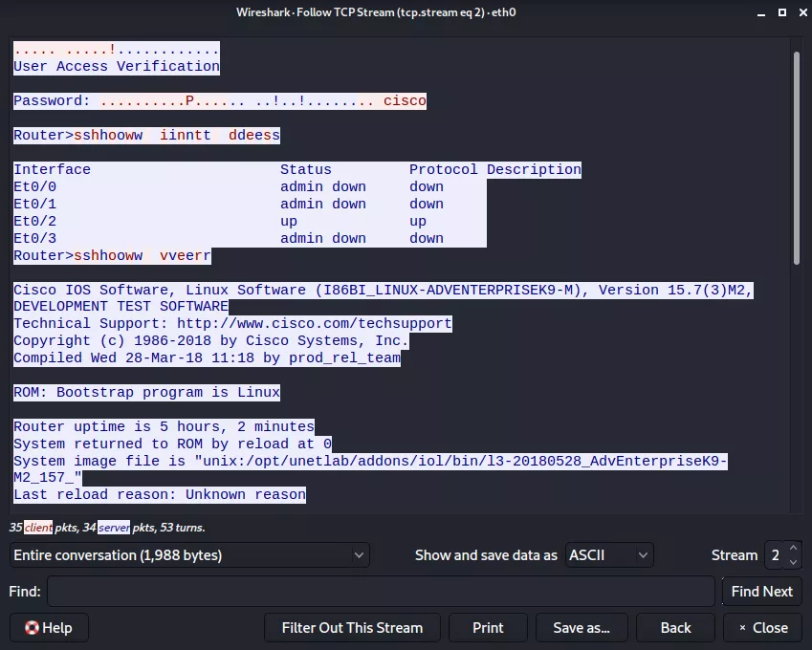
Task: Click the Save as... button
Action: pyautogui.click(x=582, y=628)
